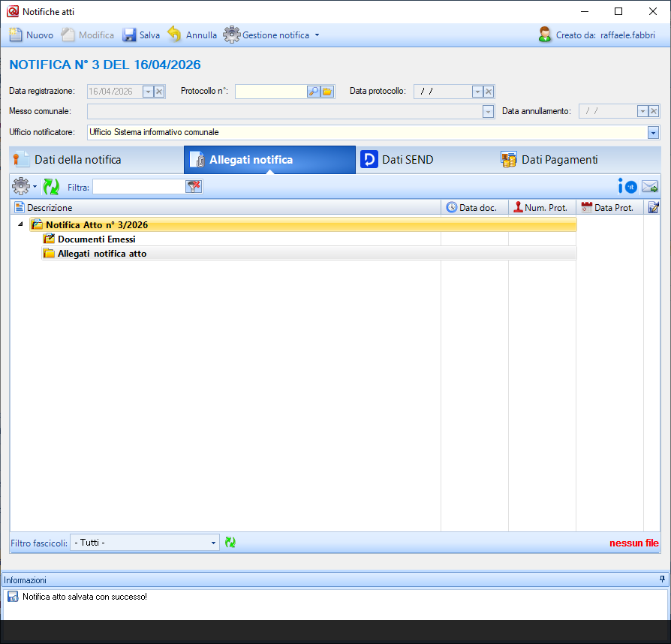Open the Filtro fascicoli dropdown
Viewport: 671px width, 644px height.
coord(214,543)
